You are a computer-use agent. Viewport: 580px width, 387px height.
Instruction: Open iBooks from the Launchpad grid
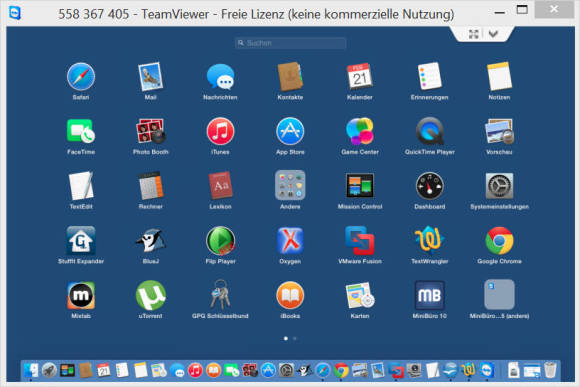coord(290,295)
